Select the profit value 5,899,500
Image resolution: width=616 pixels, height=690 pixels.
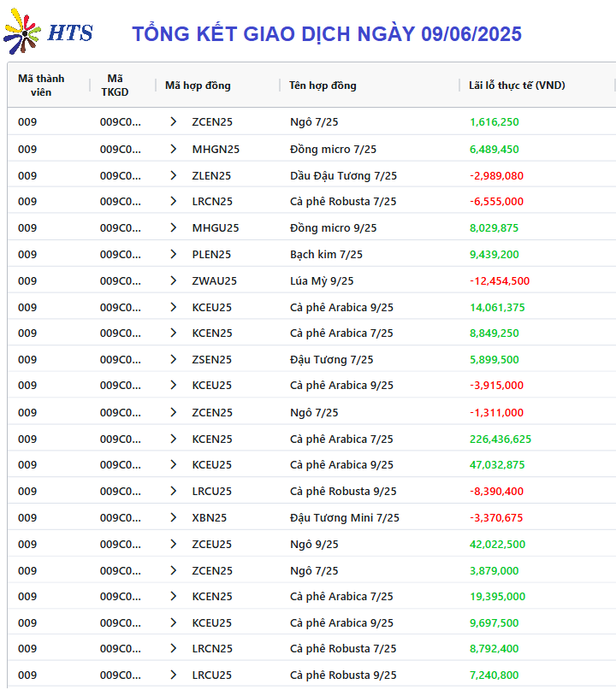494,359
